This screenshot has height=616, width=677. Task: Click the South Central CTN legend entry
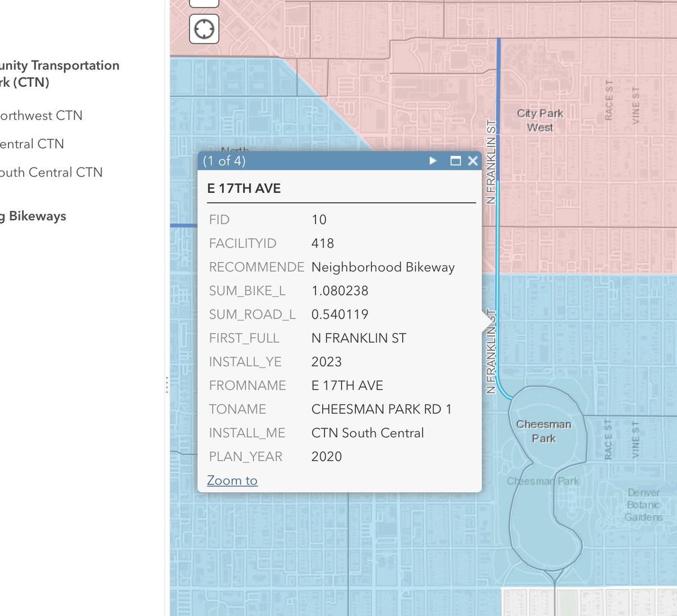click(x=51, y=172)
